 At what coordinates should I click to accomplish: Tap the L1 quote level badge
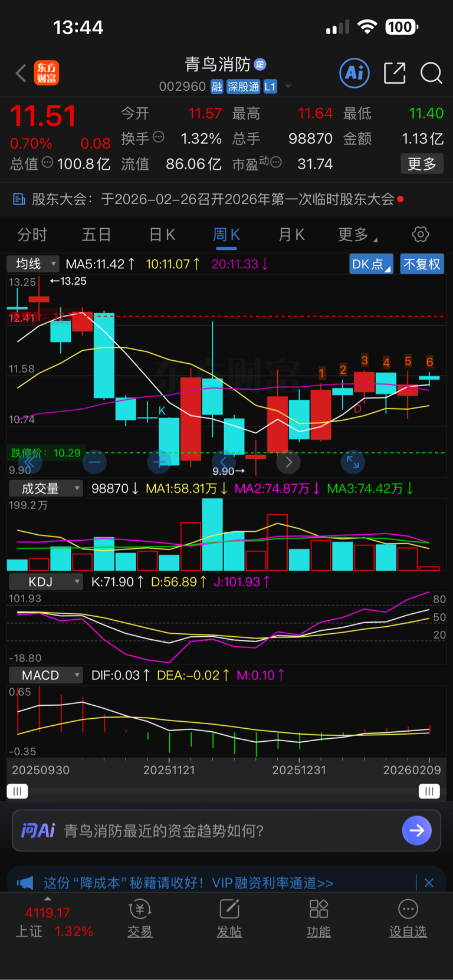point(270,87)
